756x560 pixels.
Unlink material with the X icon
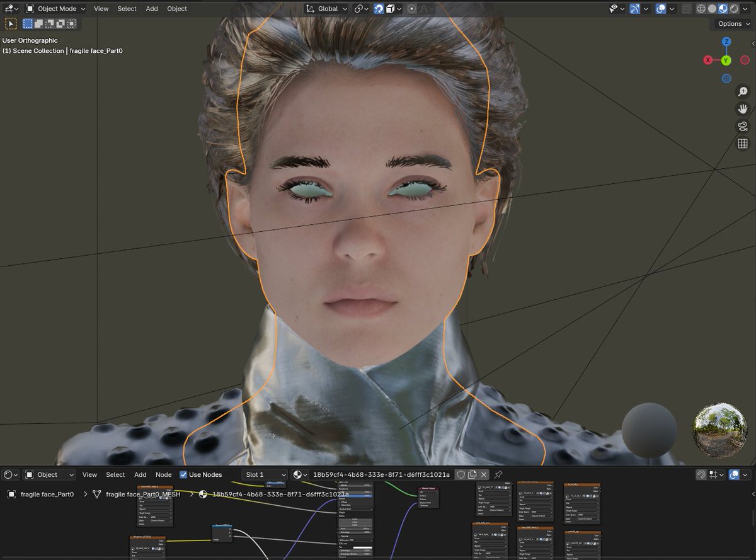484,474
